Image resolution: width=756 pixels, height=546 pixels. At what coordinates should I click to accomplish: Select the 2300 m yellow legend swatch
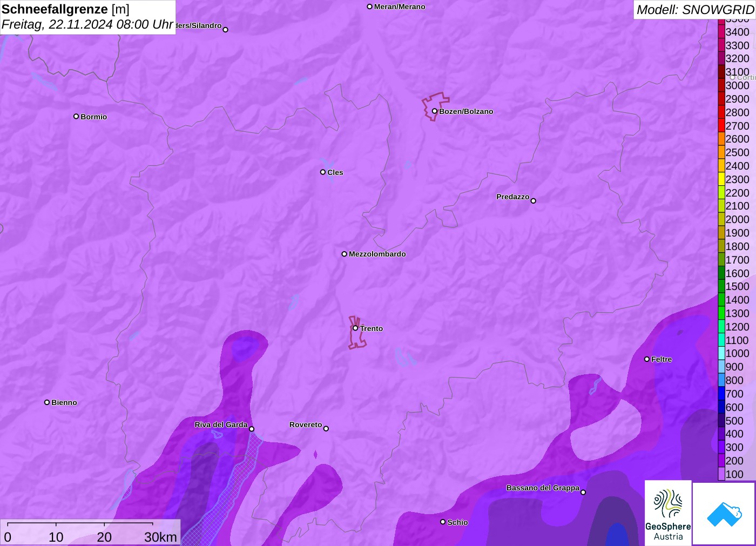coord(721,179)
